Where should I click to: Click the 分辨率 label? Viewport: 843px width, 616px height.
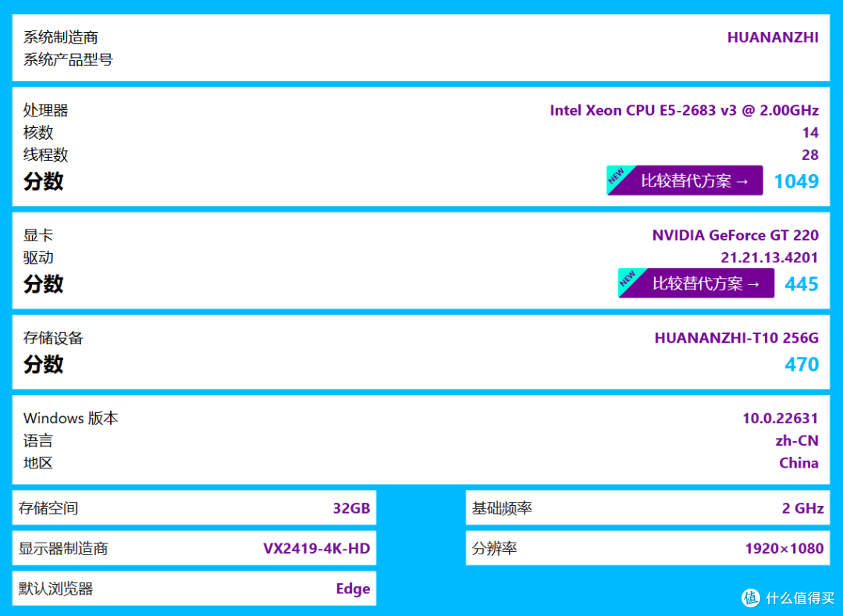[494, 548]
